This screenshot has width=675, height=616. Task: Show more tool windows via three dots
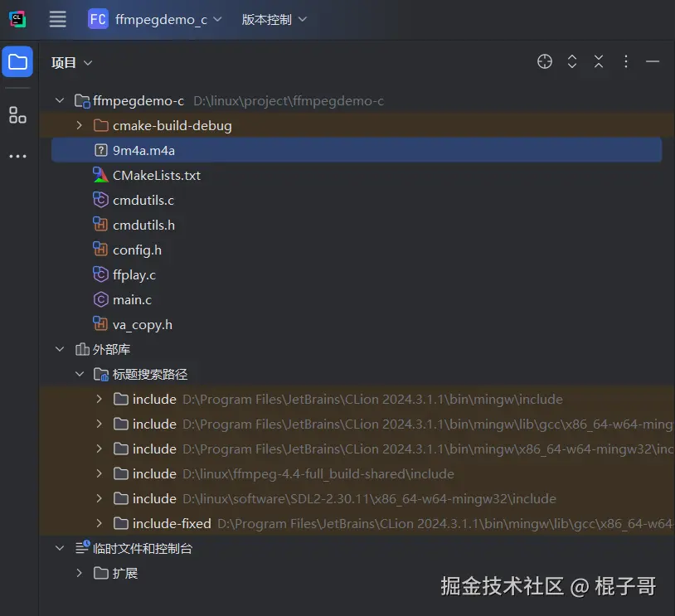pyautogui.click(x=17, y=156)
